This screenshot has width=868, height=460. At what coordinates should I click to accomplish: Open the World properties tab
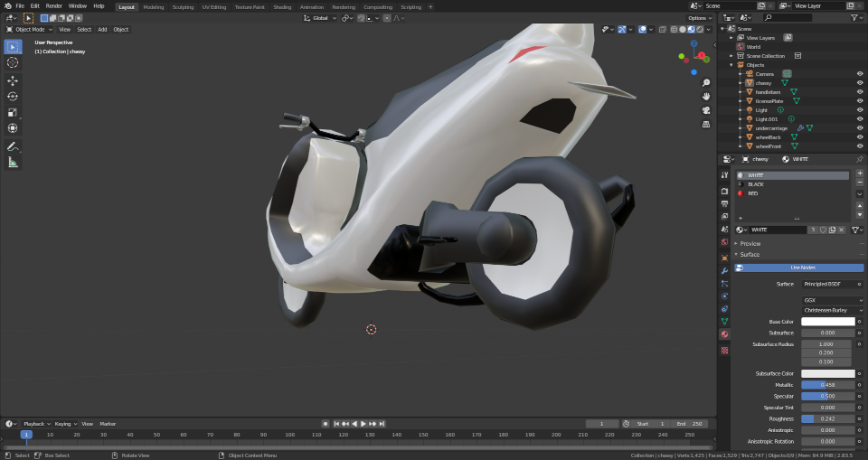point(724,242)
